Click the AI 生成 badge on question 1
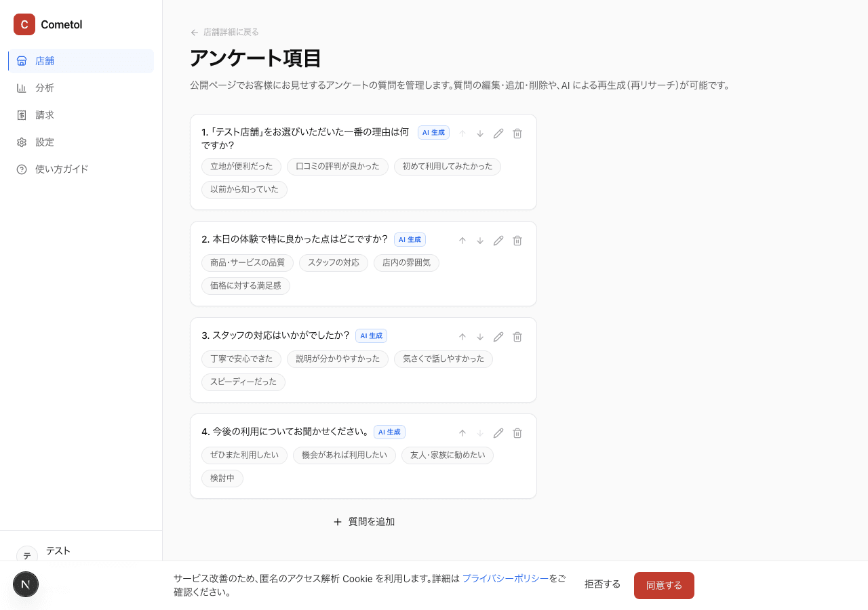The width and height of the screenshot is (868, 610). 433,133
